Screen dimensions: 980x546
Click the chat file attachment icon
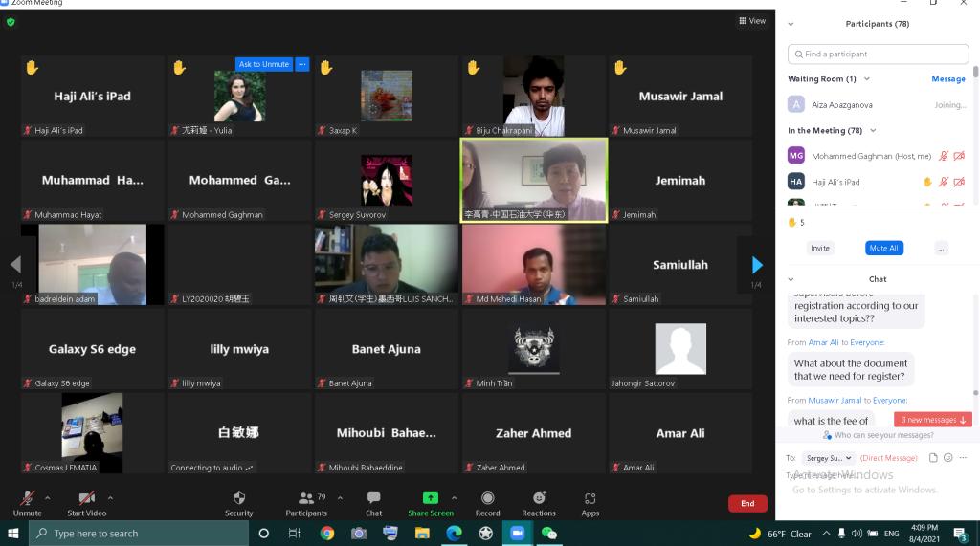click(x=933, y=458)
